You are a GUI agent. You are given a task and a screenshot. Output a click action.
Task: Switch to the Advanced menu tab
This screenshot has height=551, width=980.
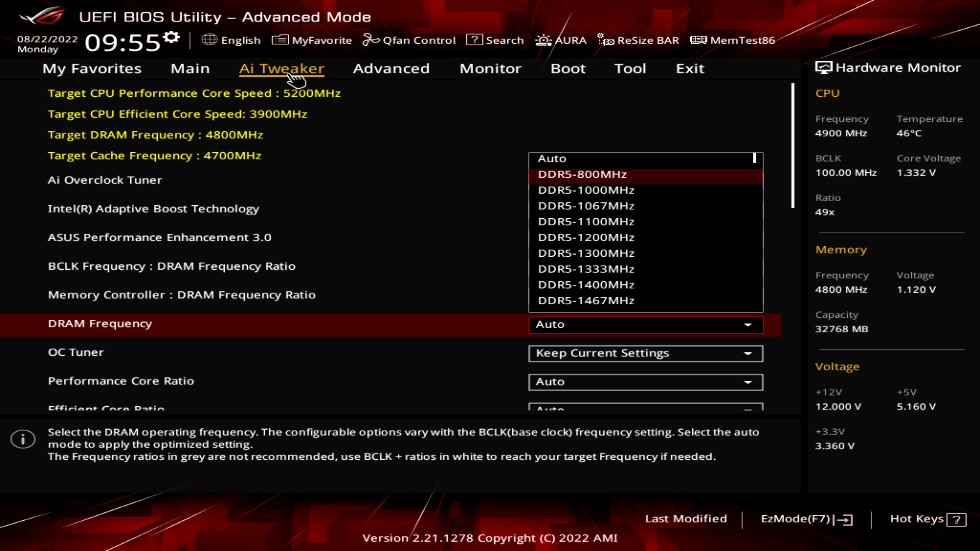[x=390, y=68]
